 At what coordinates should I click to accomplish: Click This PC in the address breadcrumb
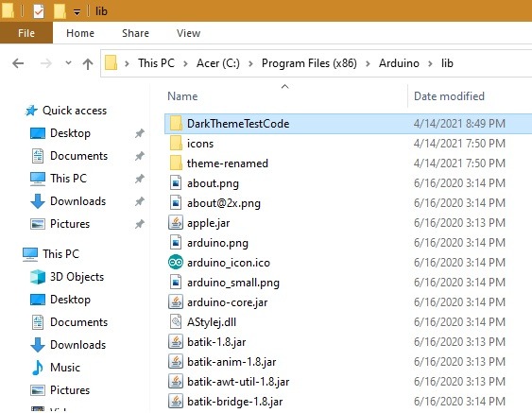156,63
